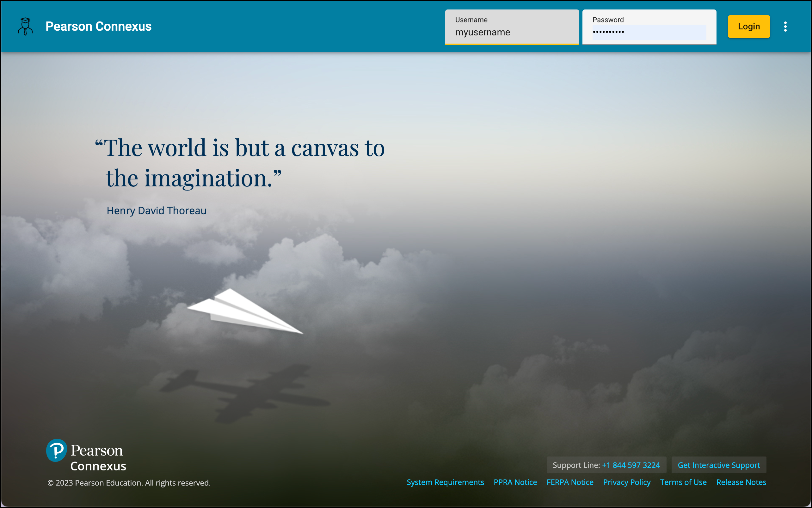Click the Pearson Connexus footer wordmark
812x508 pixels.
(x=98, y=457)
